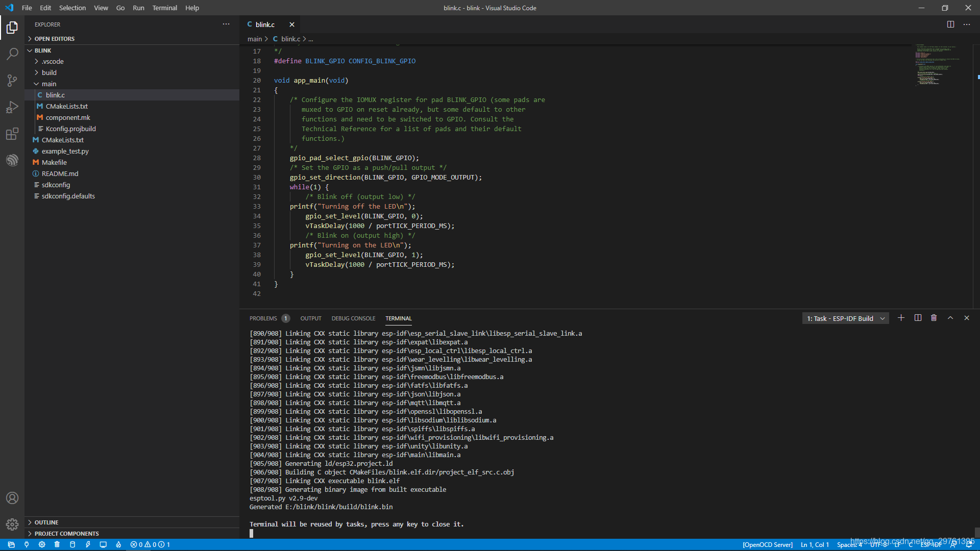Expand the OPEN EDITORS section
This screenshot has width=980, height=551.
132,39
